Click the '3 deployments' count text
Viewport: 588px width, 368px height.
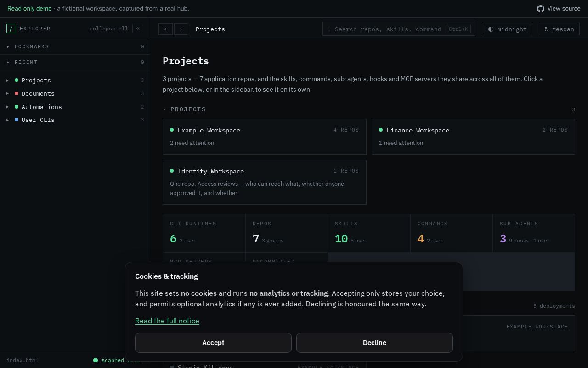coord(554,306)
